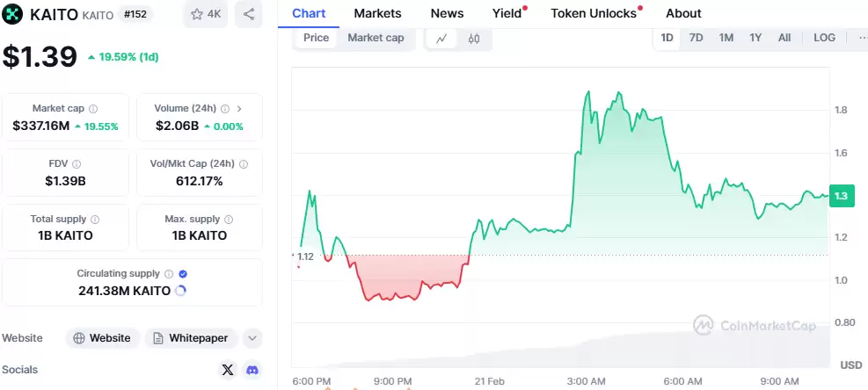868x390 pixels.
Task: Toggle chart to Price view
Action: point(316,38)
